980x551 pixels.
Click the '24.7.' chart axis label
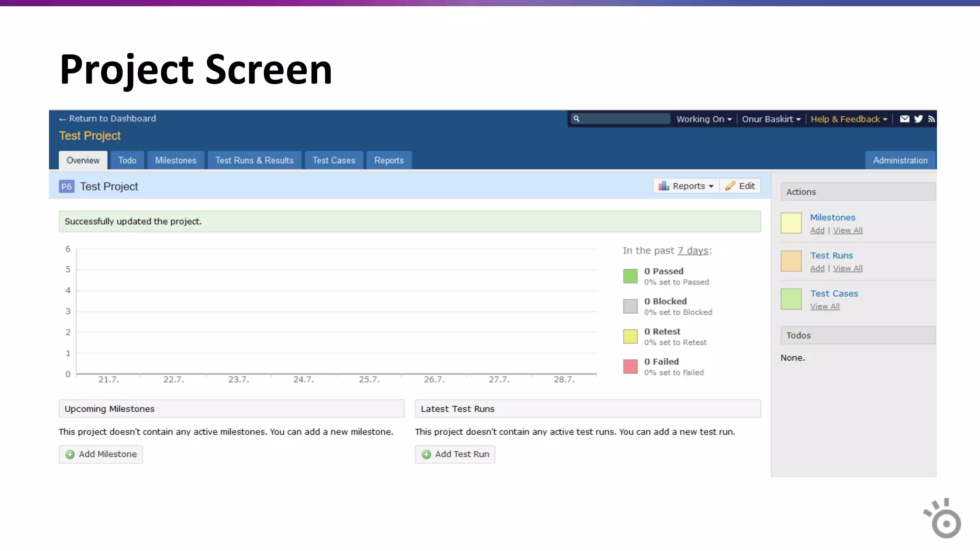(x=304, y=380)
